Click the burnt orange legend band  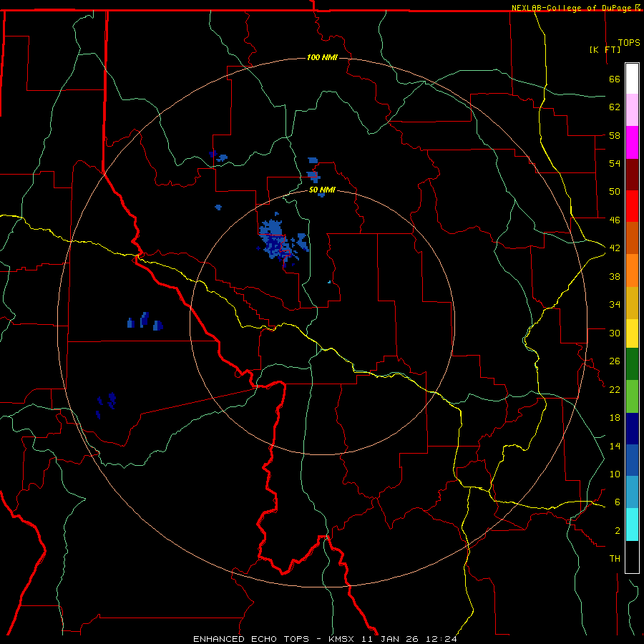(x=632, y=238)
